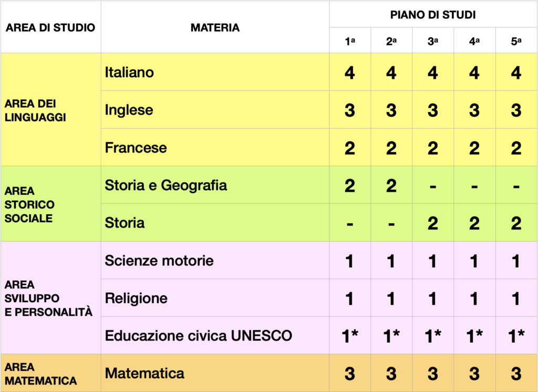Select the Inglese subject row label
Screen dimensions: 538x392
click(215, 110)
